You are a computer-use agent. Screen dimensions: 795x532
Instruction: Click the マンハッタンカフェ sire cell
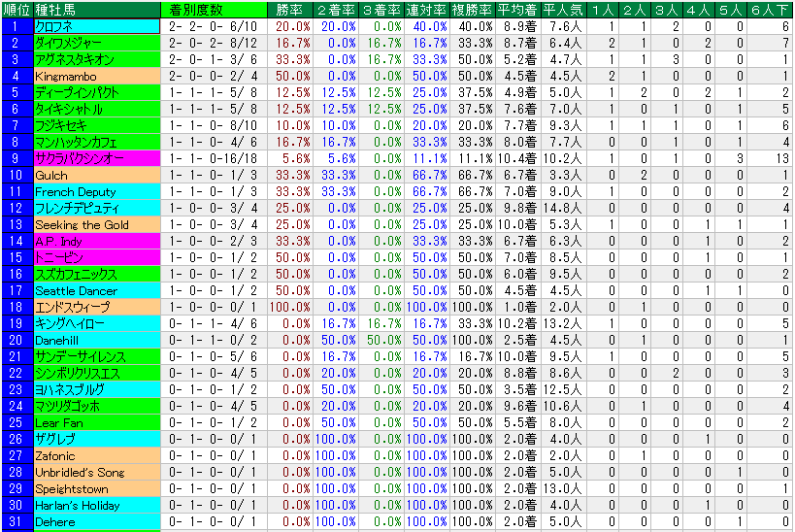pyautogui.click(x=97, y=142)
